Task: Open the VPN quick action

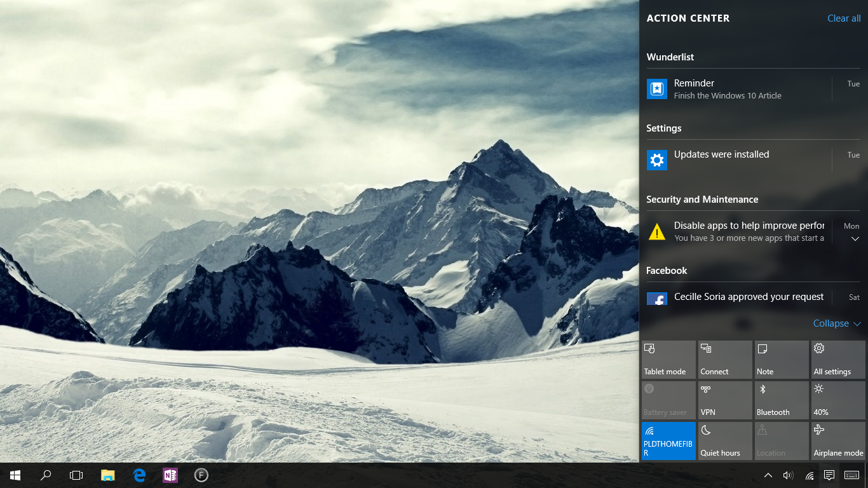Action: click(725, 400)
